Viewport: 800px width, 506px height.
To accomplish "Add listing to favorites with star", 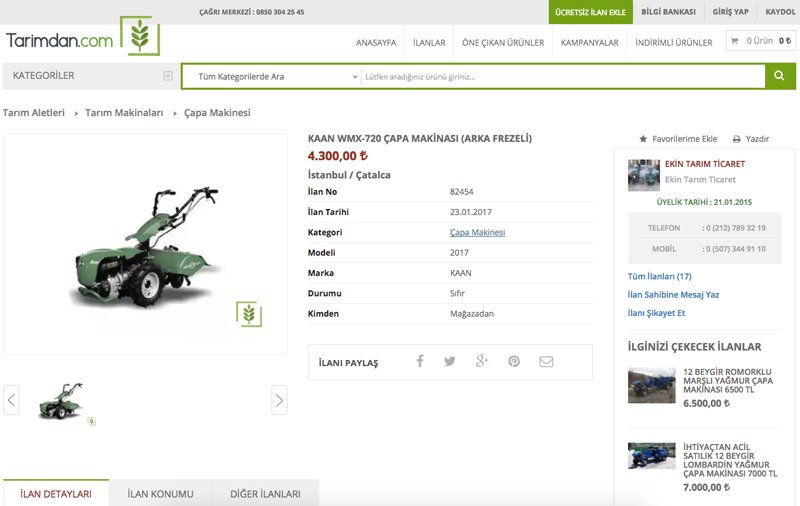I will click(643, 139).
